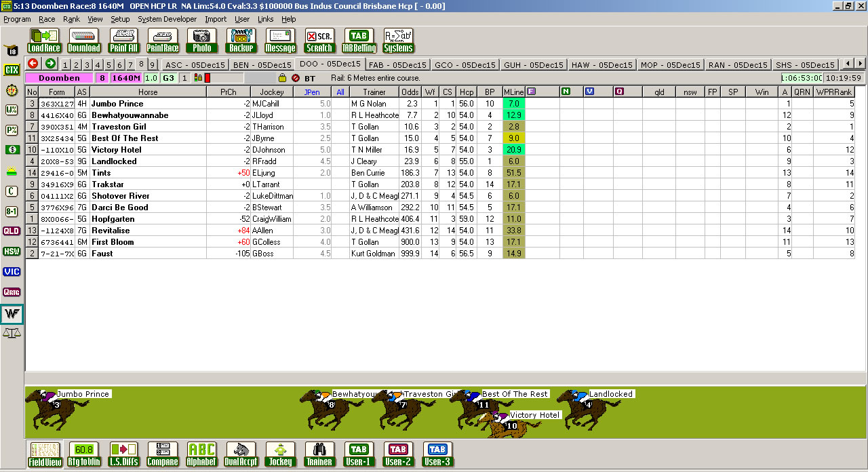Viewport: 868px width, 472px height.
Task: Click the NSW sidebar icon
Action: point(12,252)
